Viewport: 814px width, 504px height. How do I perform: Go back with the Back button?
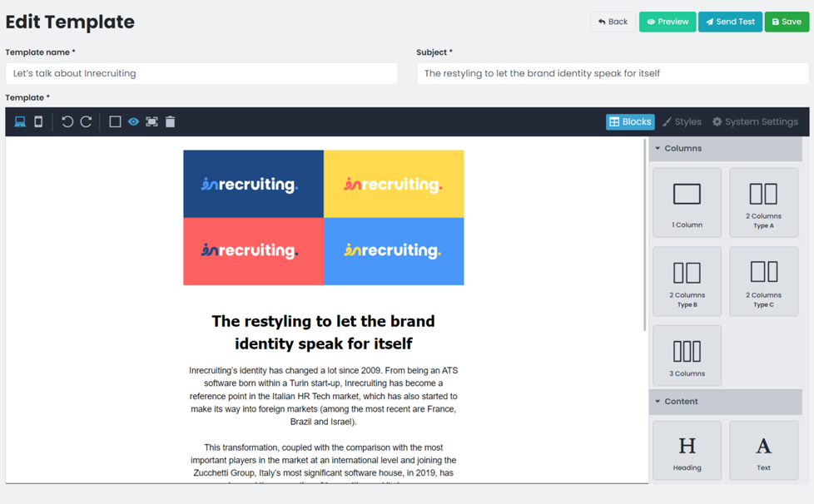[613, 22]
